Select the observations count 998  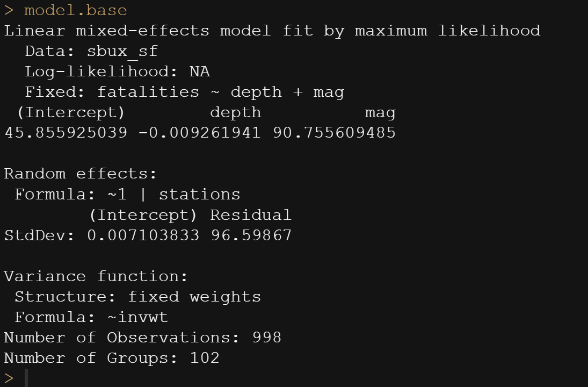267,338
